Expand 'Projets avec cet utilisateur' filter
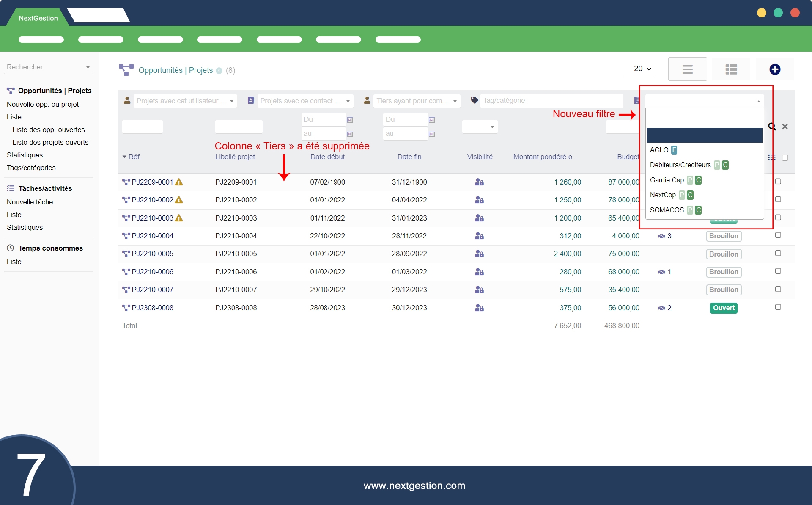812x505 pixels. coord(185,101)
